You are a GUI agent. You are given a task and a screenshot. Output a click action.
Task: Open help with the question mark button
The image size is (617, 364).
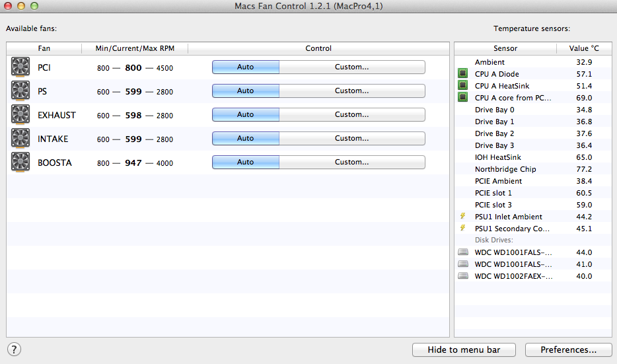[x=14, y=349]
